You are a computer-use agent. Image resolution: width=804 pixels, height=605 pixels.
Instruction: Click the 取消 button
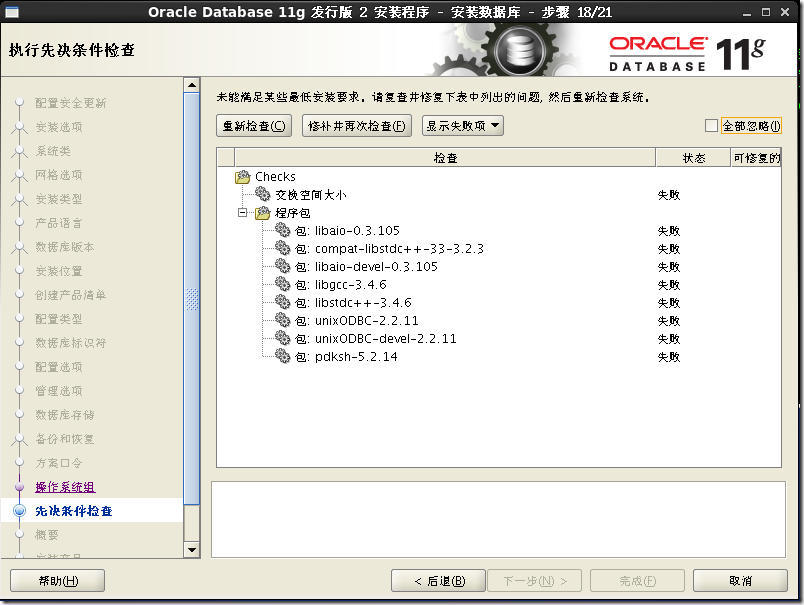coord(740,580)
